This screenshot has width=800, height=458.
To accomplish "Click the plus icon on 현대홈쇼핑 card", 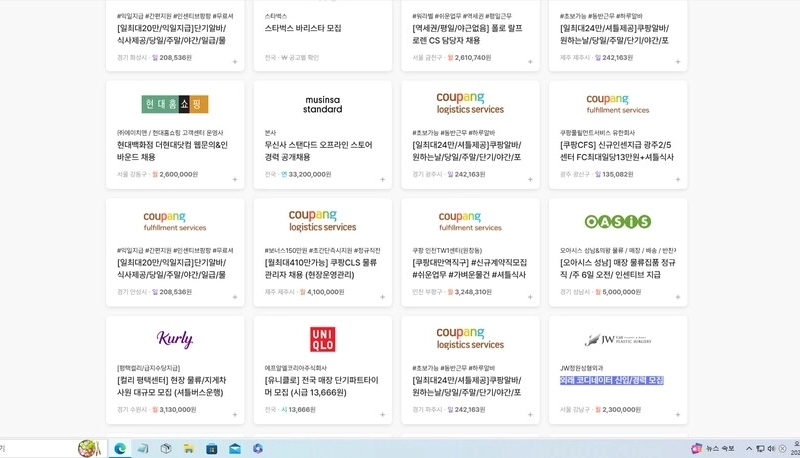I will pyautogui.click(x=235, y=179).
